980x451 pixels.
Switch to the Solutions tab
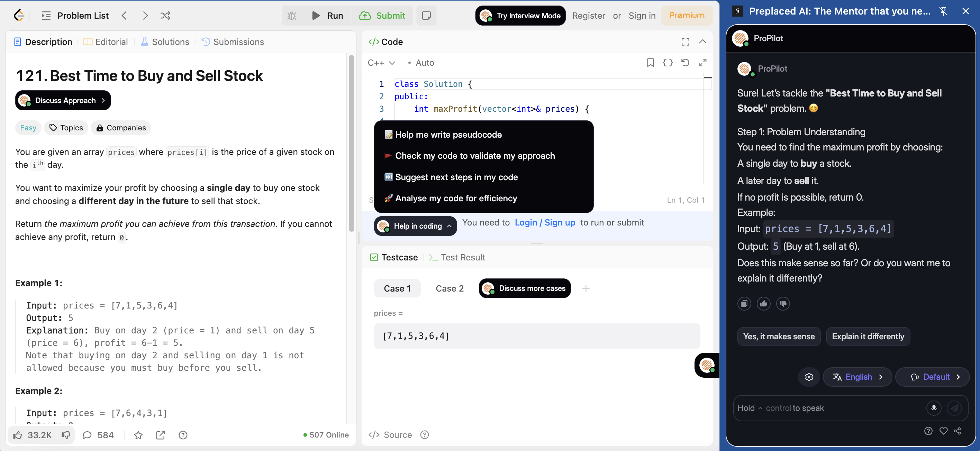[x=165, y=42]
